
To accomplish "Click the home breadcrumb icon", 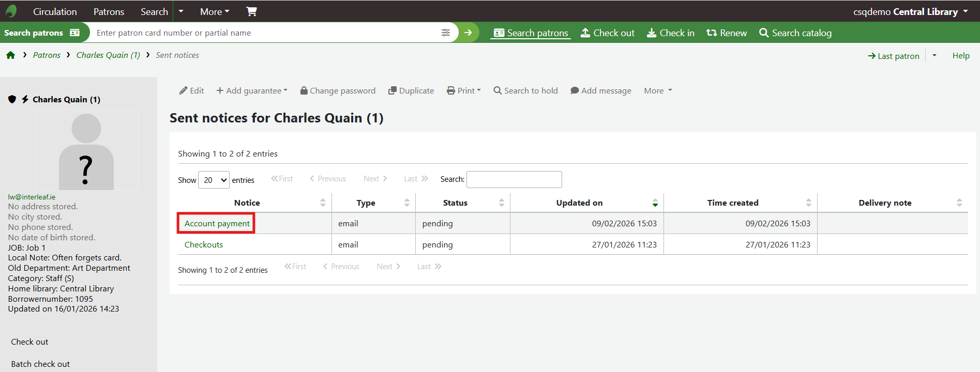I will coord(10,55).
